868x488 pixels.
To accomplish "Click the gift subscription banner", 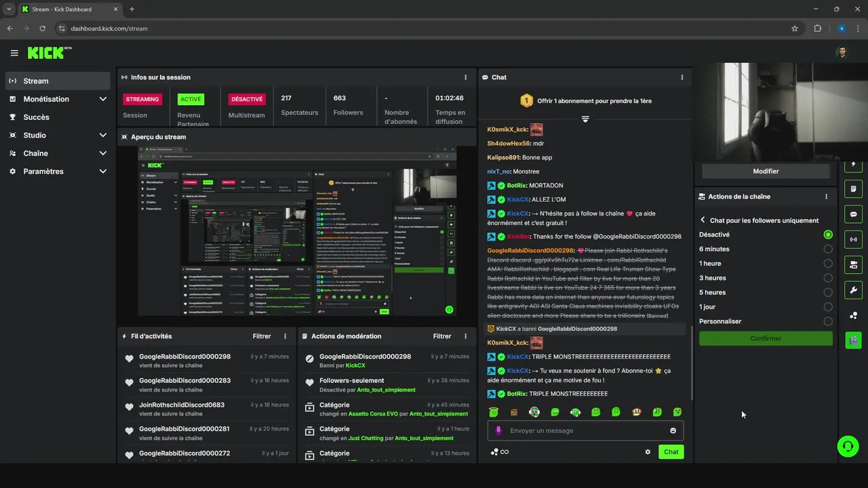I will coord(585,101).
